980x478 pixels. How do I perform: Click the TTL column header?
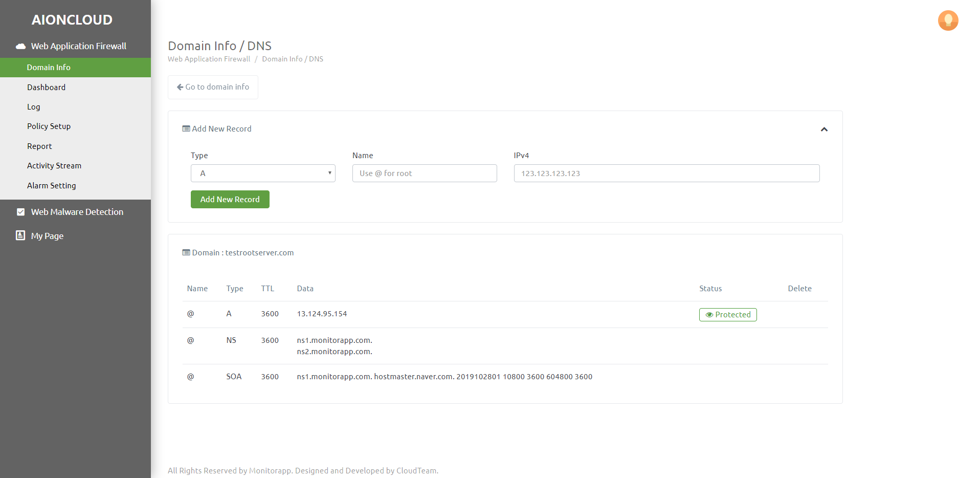268,289
